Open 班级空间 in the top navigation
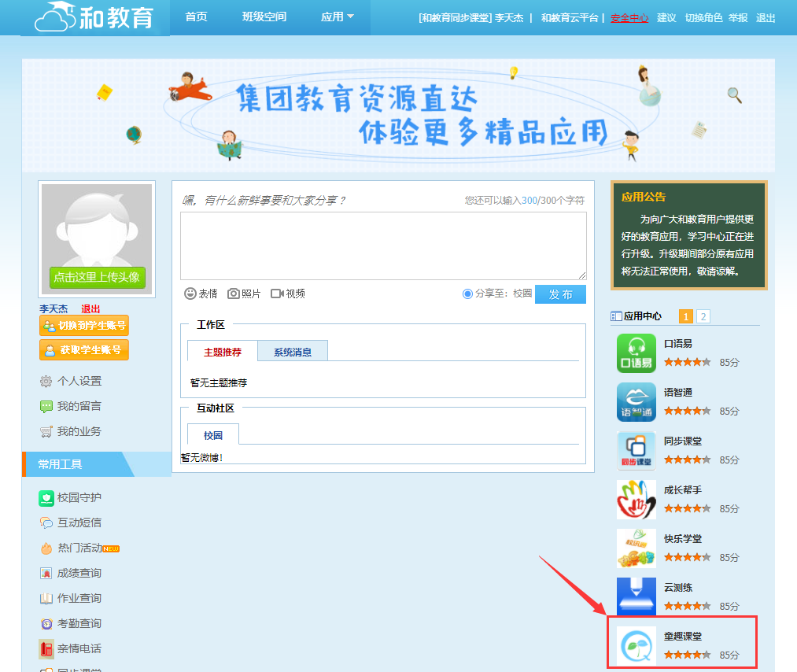Viewport: 797px width, 672px height. click(264, 17)
